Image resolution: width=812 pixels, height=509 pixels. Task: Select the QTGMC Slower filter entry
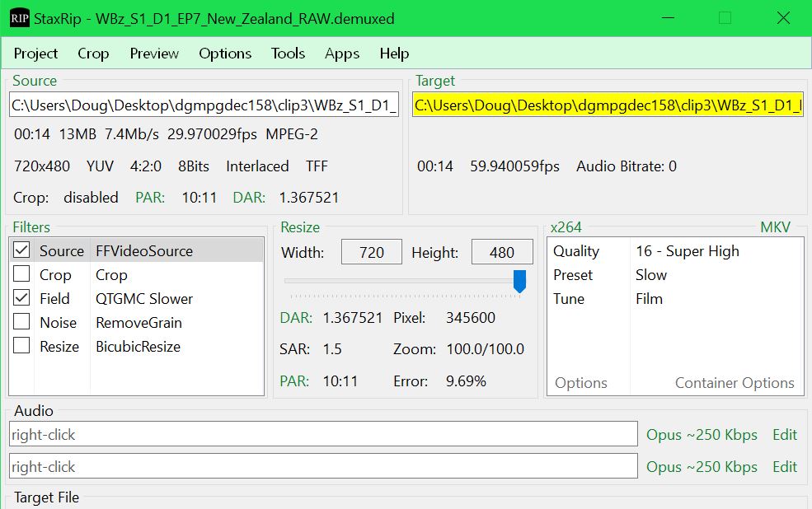144,298
